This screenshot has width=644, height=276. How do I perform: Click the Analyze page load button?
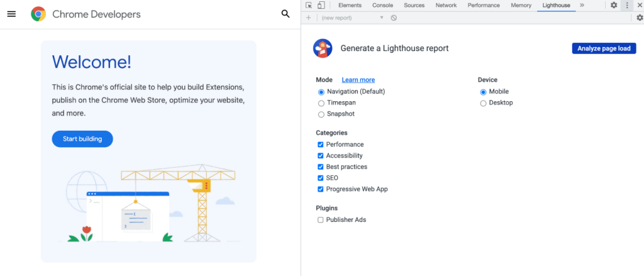(x=604, y=48)
